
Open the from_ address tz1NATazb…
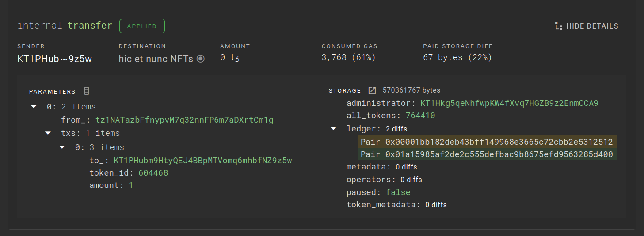(x=184, y=120)
